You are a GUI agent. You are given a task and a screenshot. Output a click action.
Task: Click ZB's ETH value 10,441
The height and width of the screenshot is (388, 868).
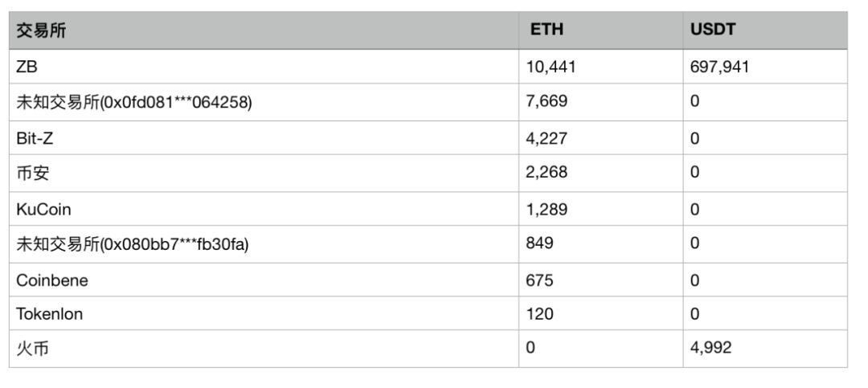(551, 67)
